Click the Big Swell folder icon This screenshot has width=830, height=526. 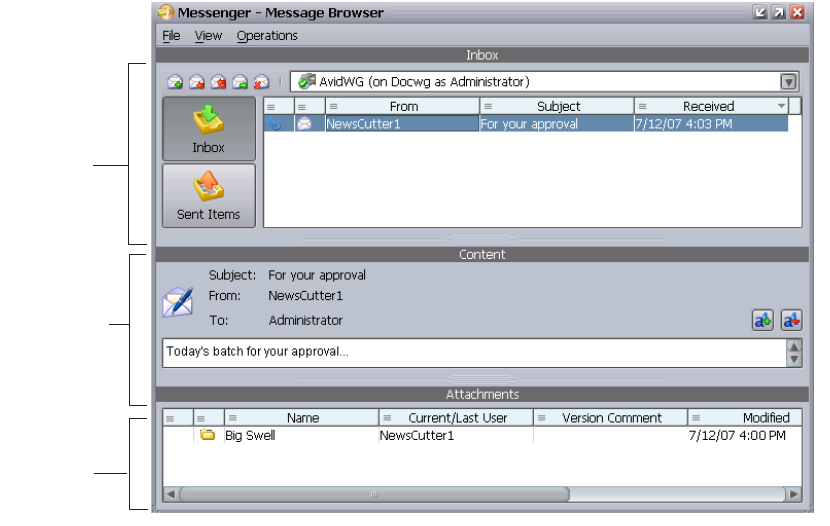pos(208,436)
